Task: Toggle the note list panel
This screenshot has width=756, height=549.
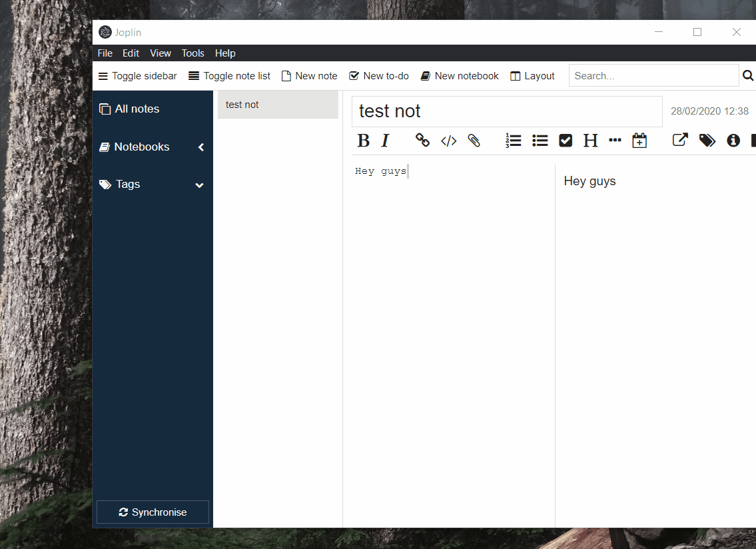Action: tap(229, 75)
